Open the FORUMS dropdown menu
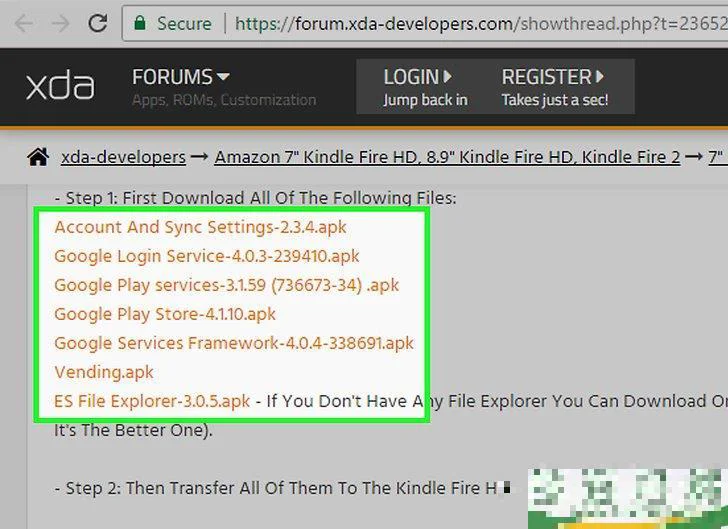The image size is (728, 529). pyautogui.click(x=181, y=77)
